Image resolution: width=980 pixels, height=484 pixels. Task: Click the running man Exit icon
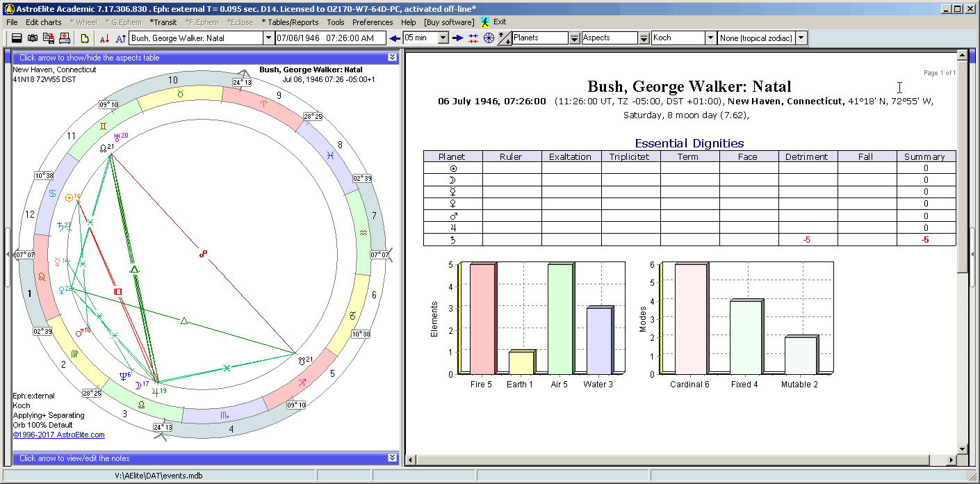pos(484,22)
